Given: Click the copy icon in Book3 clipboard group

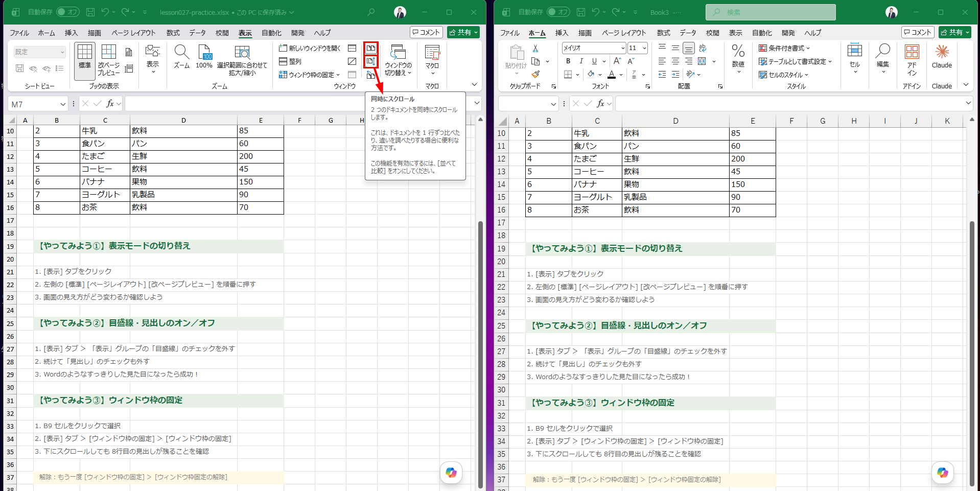Looking at the screenshot, I should point(535,61).
